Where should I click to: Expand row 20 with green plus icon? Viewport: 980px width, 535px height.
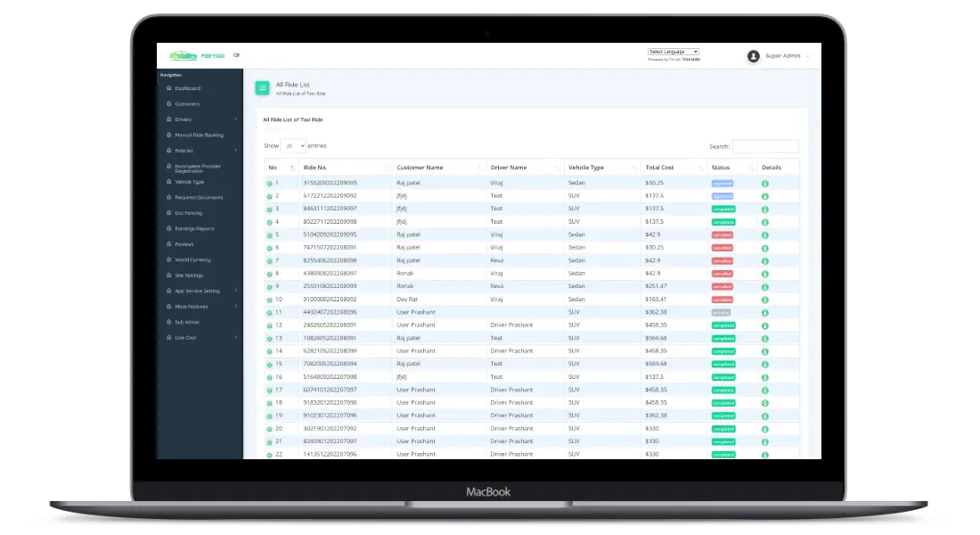tap(269, 429)
